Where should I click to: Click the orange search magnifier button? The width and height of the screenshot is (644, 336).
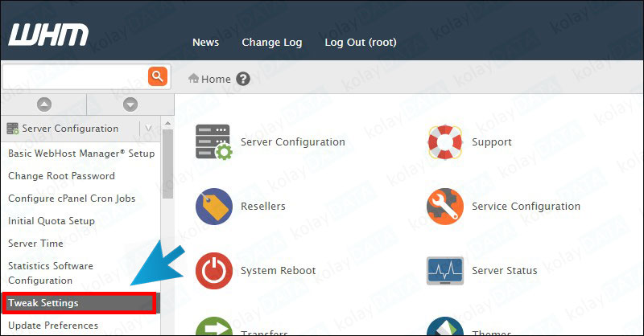pos(157,76)
